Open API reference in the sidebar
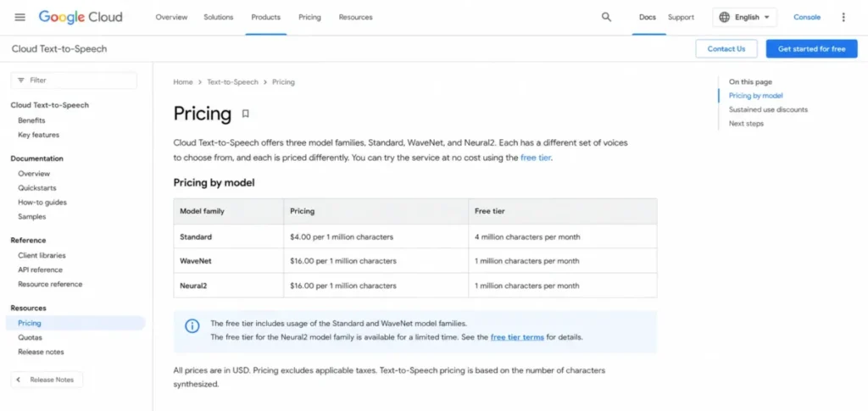868x411 pixels. (40, 269)
